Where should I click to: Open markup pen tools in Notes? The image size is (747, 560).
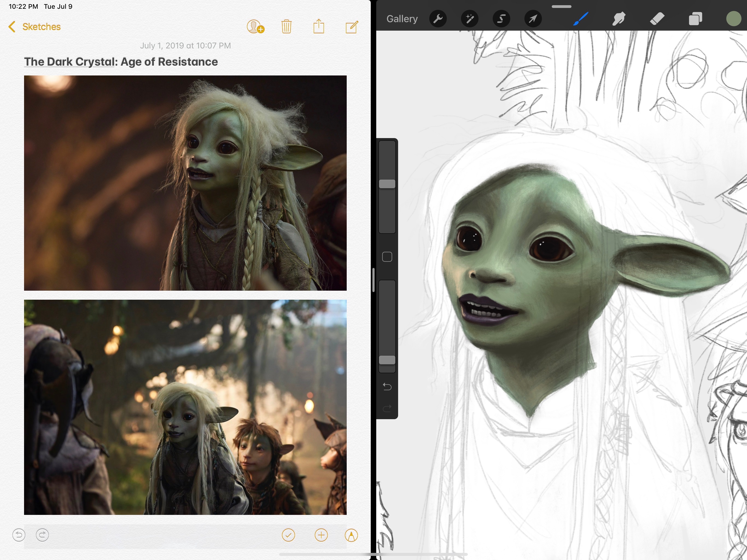point(351,535)
